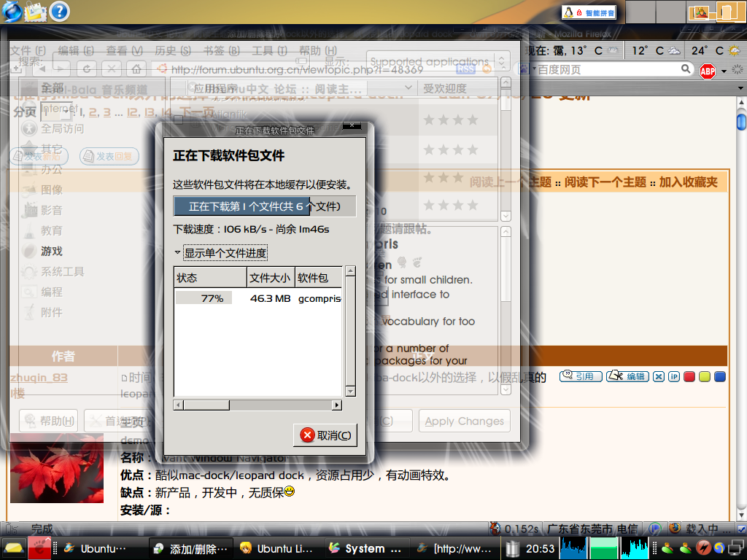Viewport: 747px width, 560px height.
Task: Click 帮助(H) button in the Add/Remove window
Action: point(49,421)
